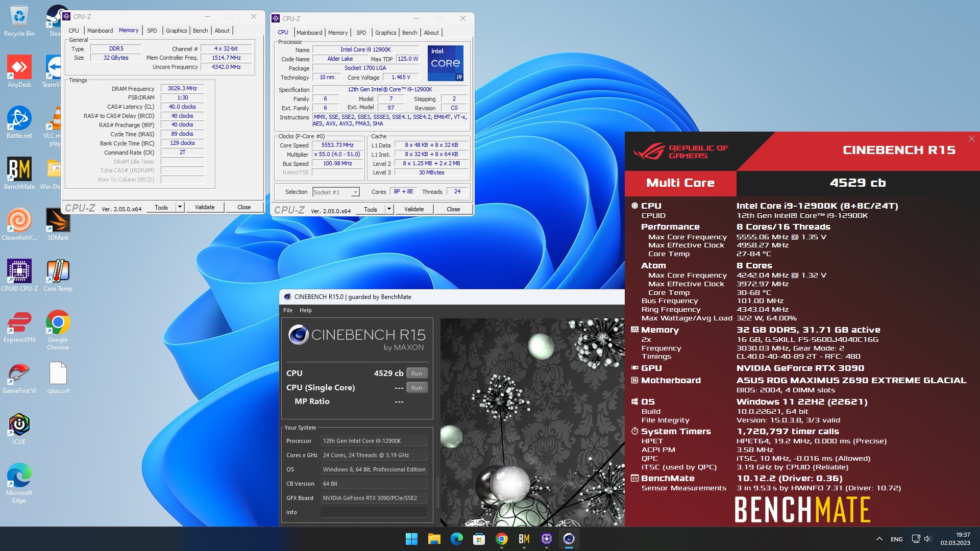Click Tools button in the left CPU-Z window (Memory tab)
The height and width of the screenshot is (551, 980).
coord(161,207)
